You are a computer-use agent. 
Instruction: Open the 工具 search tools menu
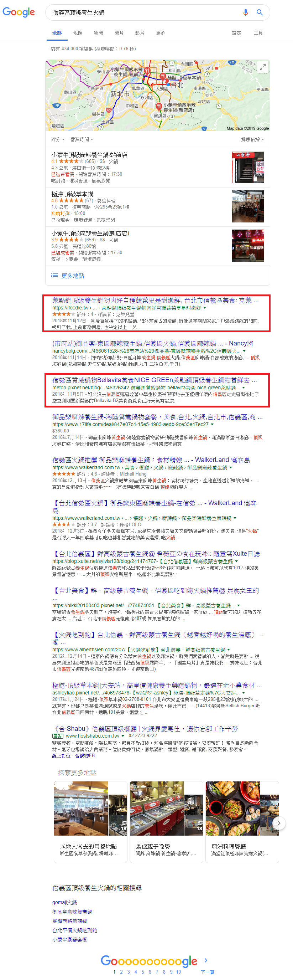pyautogui.click(x=258, y=33)
